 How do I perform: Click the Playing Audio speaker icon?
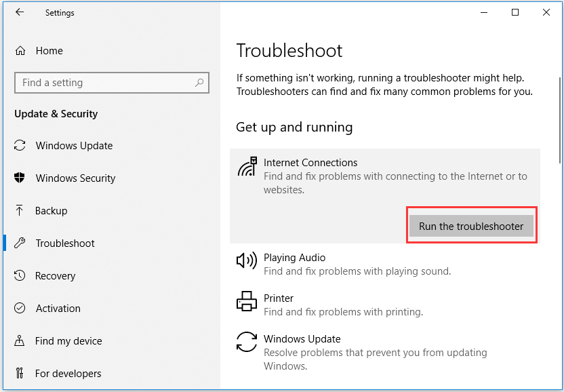point(247,260)
